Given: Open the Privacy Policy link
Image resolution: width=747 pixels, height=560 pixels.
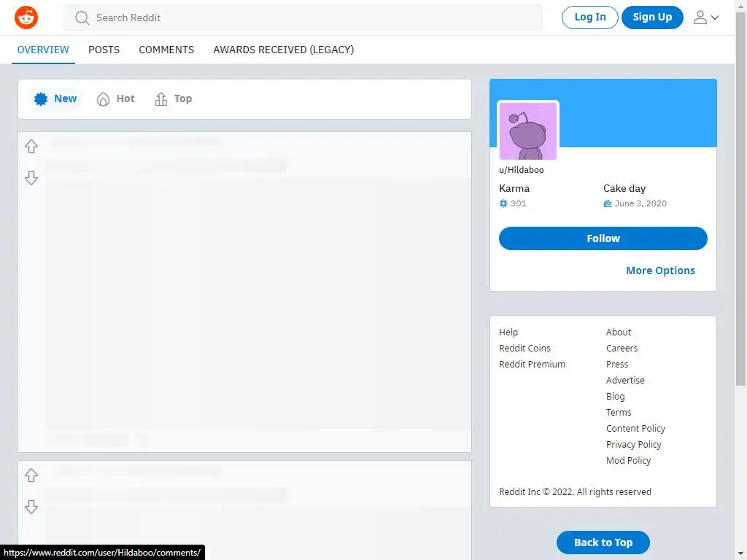Looking at the screenshot, I should tap(634, 444).
